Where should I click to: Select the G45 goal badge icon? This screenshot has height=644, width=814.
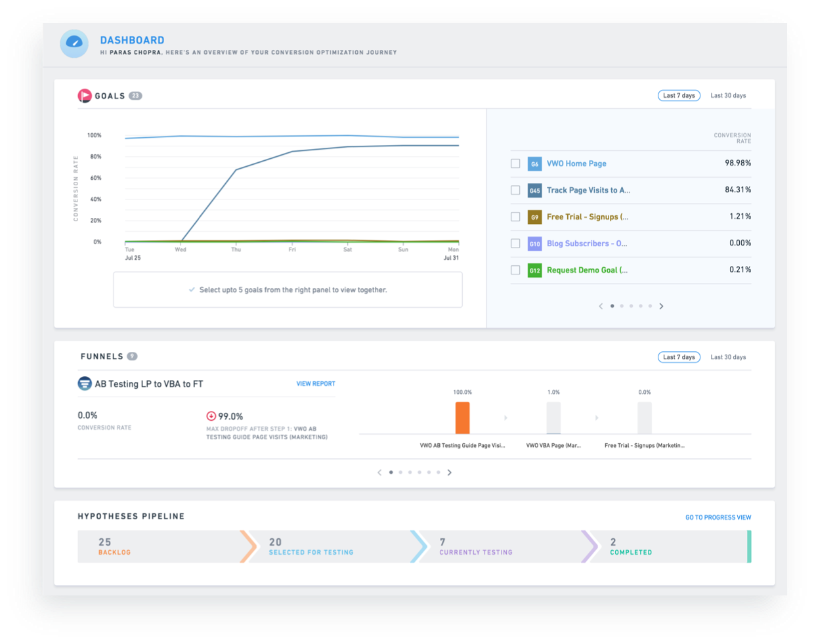point(533,190)
